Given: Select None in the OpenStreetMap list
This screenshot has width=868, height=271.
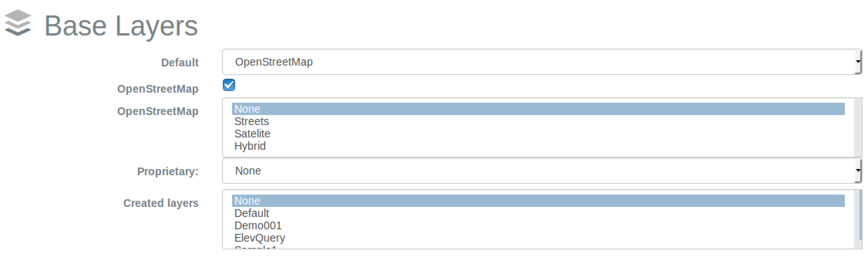Looking at the screenshot, I should tap(248, 109).
